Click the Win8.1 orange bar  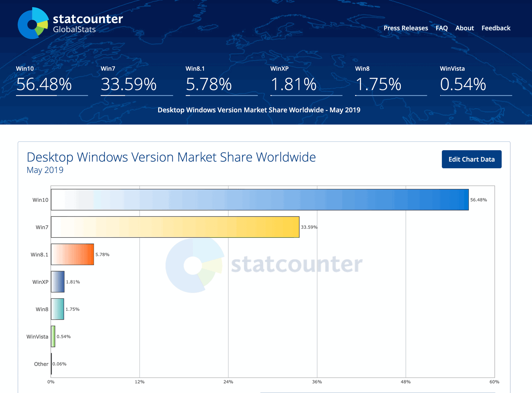[72, 254]
